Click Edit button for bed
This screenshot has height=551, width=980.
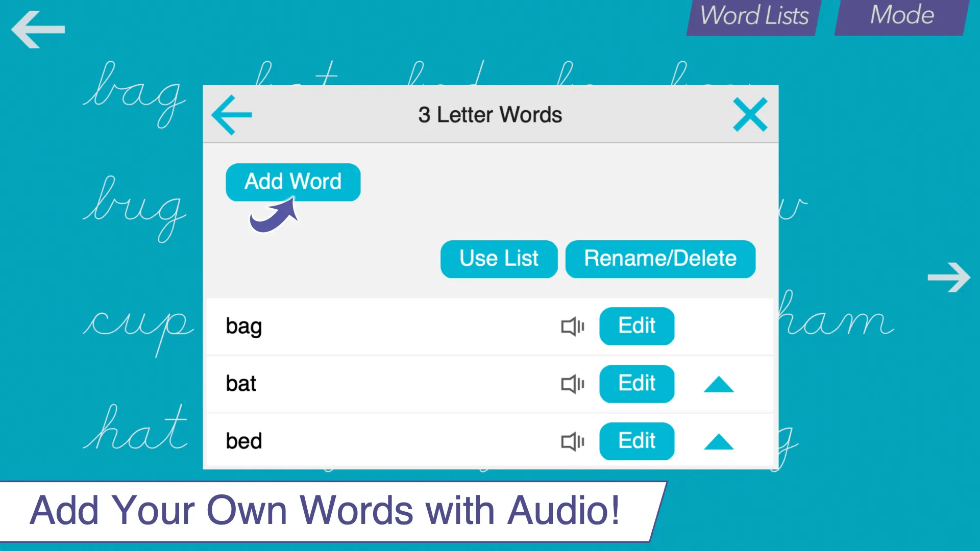pyautogui.click(x=636, y=441)
